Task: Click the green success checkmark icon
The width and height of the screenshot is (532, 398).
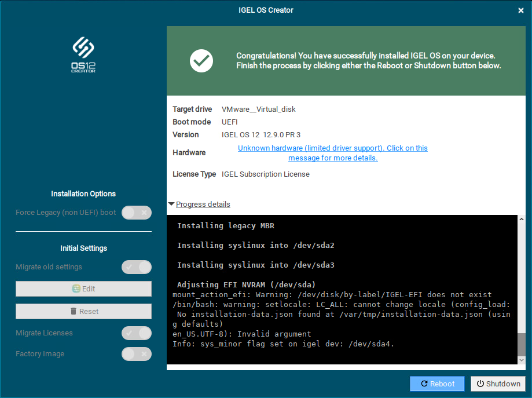Action: coord(201,61)
